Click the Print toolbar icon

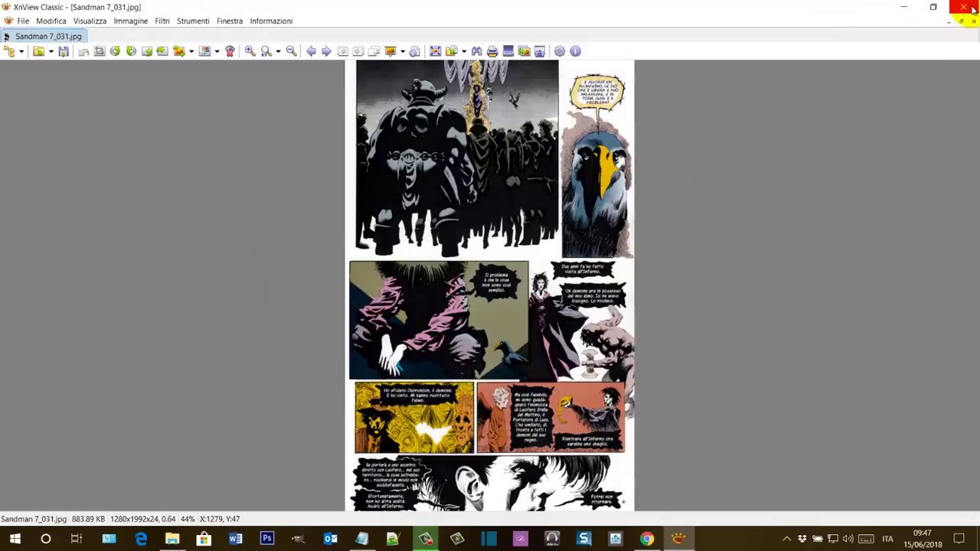tap(492, 51)
